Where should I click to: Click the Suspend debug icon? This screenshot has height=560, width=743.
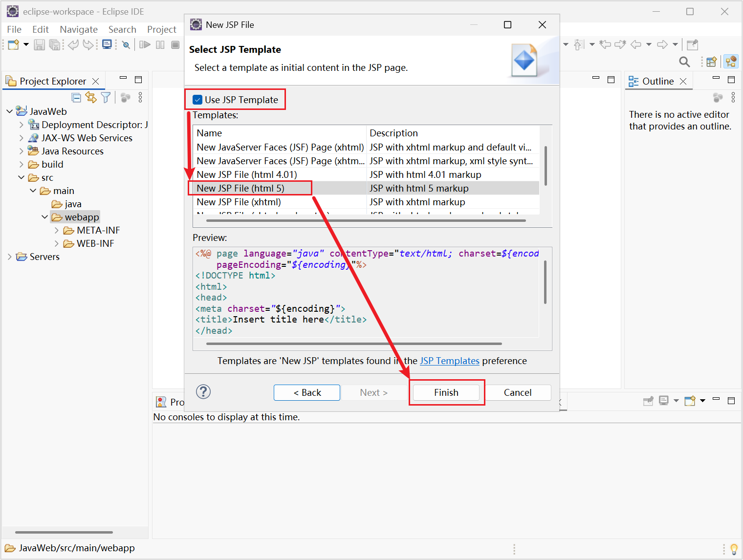pyautogui.click(x=160, y=45)
